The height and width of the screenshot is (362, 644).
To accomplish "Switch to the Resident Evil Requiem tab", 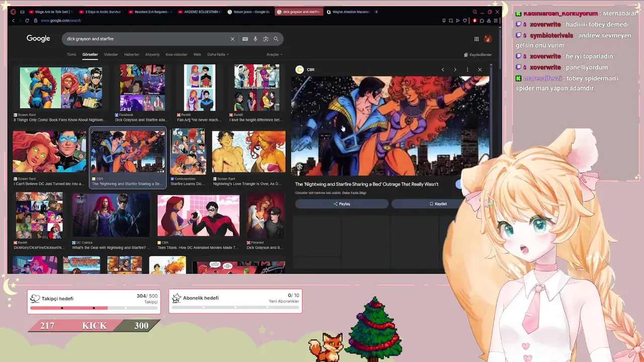I will tap(150, 12).
